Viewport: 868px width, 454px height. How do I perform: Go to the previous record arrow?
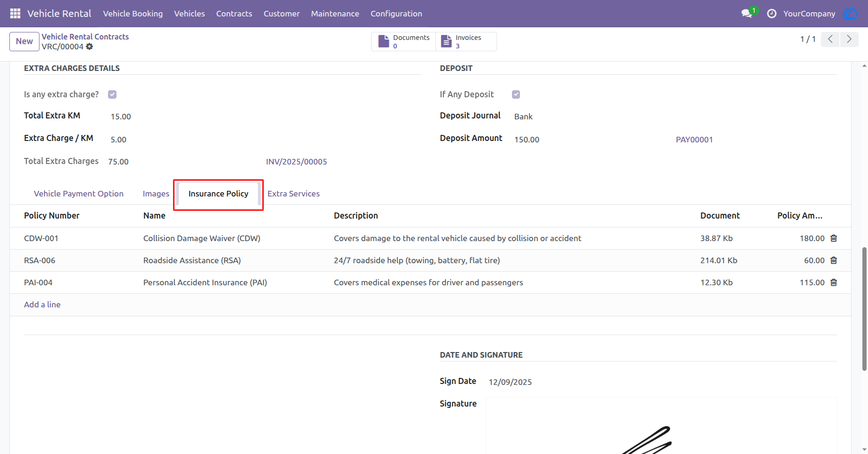830,39
